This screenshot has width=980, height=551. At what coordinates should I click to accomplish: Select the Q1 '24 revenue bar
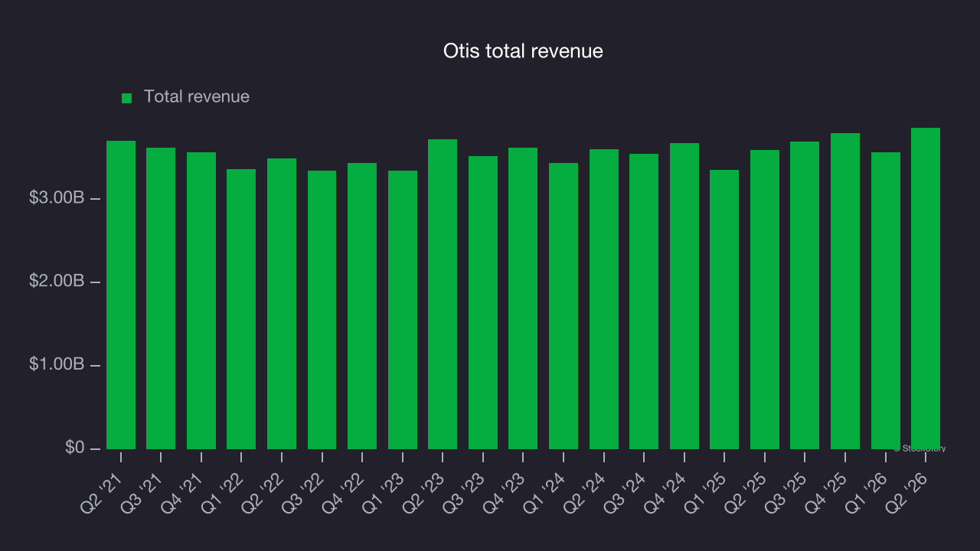tap(563, 306)
